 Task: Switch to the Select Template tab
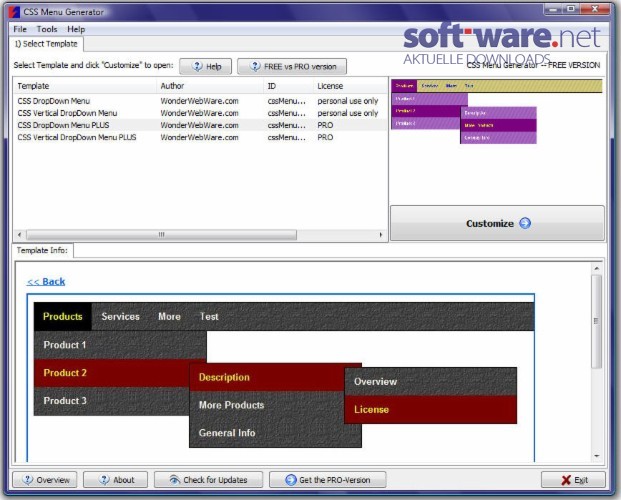pyautogui.click(x=46, y=44)
